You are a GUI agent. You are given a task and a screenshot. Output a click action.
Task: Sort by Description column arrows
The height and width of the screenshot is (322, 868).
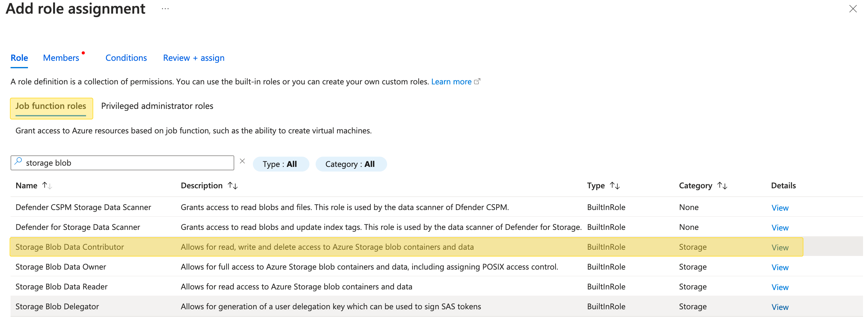pyautogui.click(x=232, y=186)
